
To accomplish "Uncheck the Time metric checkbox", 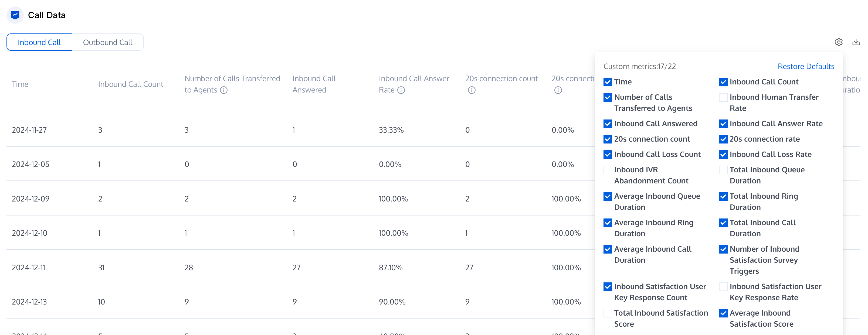I will (607, 82).
